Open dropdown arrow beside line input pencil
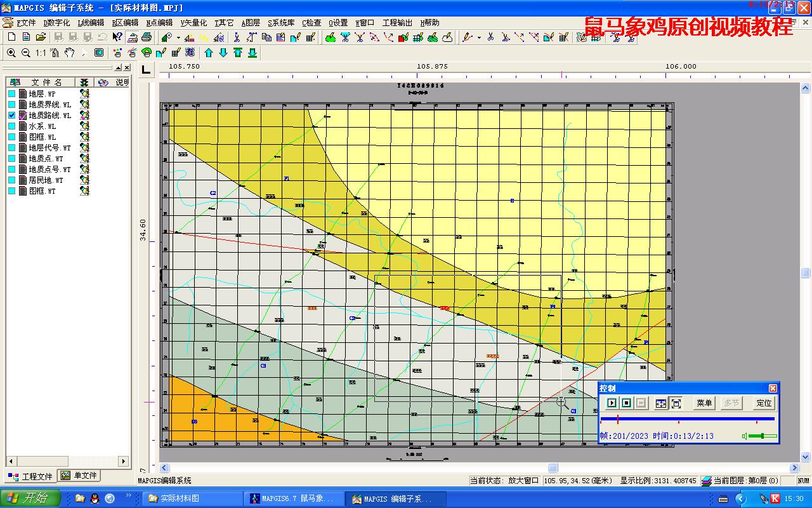 478,37
